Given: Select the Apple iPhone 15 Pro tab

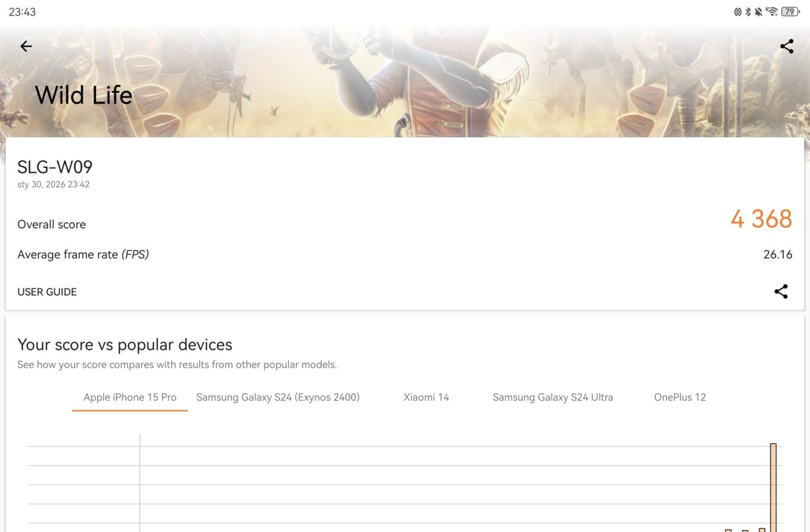Looking at the screenshot, I should coord(129,397).
